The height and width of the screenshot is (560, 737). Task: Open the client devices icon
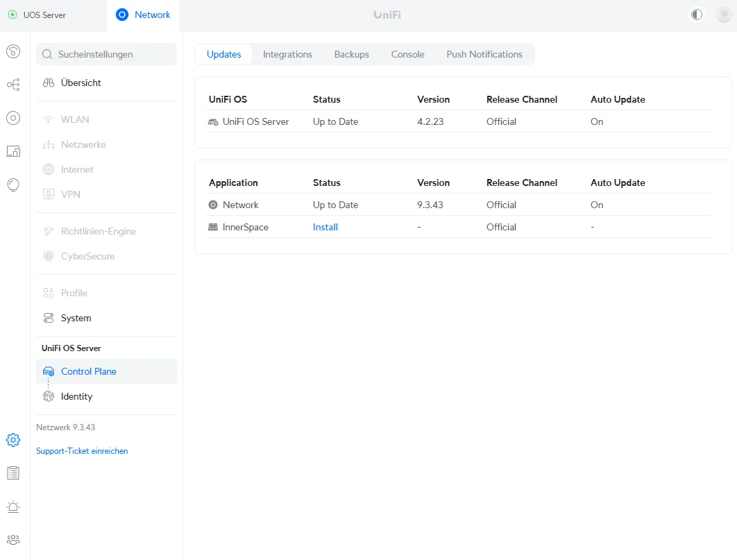point(13,151)
